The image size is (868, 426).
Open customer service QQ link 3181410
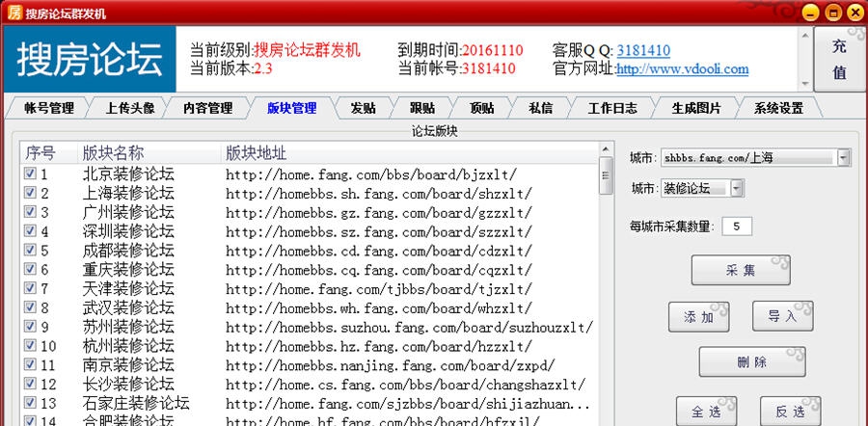pyautogui.click(x=643, y=51)
